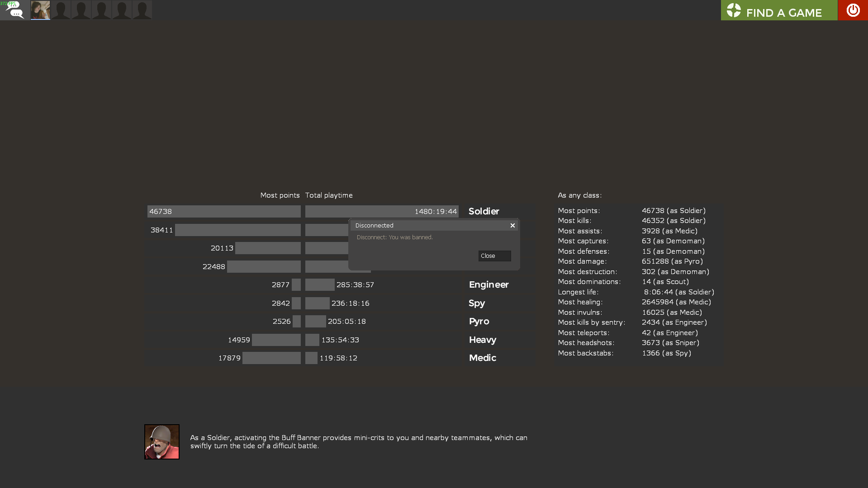The image size is (868, 488).
Task: Click the Most defenses stat label
Action: (583, 251)
